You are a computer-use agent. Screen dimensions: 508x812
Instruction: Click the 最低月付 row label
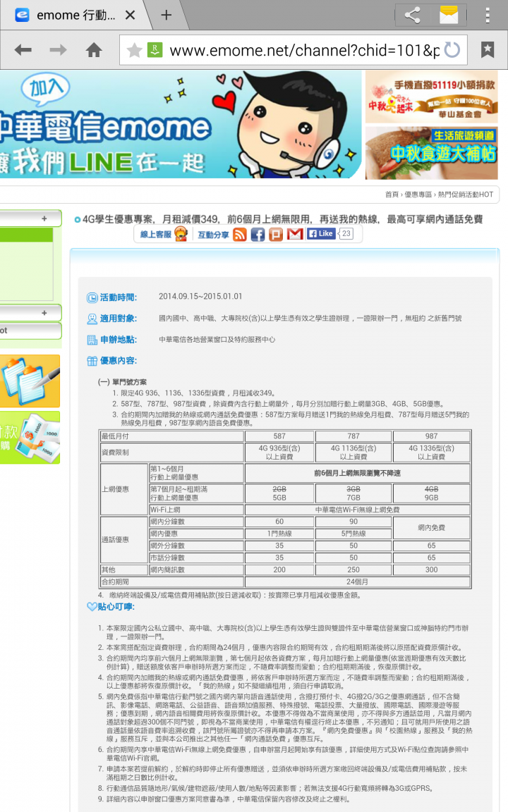coord(172,436)
